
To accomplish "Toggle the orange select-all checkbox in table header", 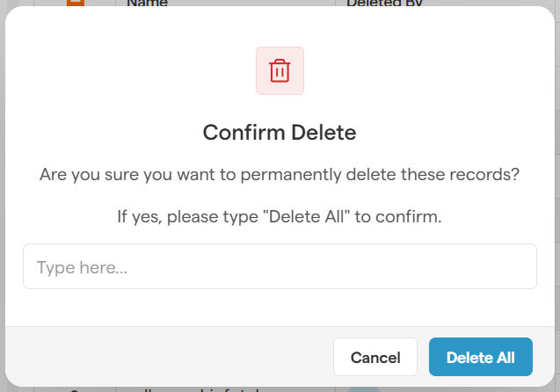I will (76, 4).
